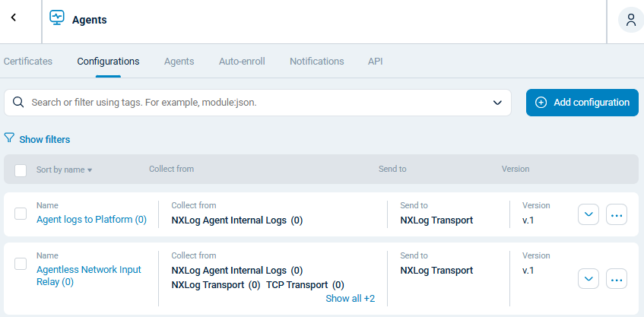
Task: Open the user profile avatar menu
Action: (631, 20)
